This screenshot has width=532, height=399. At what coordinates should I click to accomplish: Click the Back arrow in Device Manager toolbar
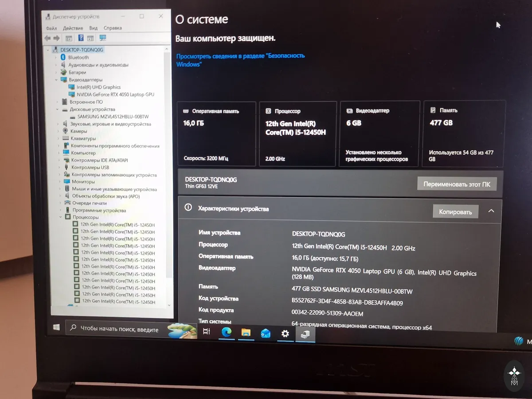click(x=48, y=38)
